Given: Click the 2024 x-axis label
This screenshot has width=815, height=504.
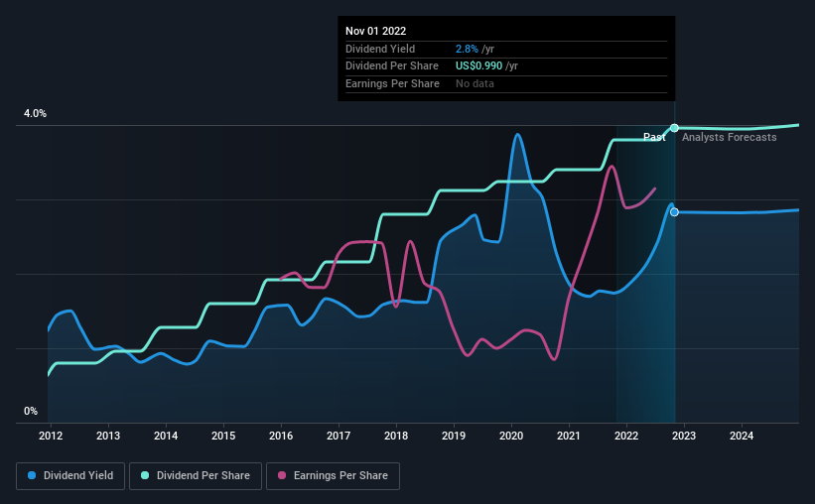Looking at the screenshot, I should pyautogui.click(x=742, y=436).
